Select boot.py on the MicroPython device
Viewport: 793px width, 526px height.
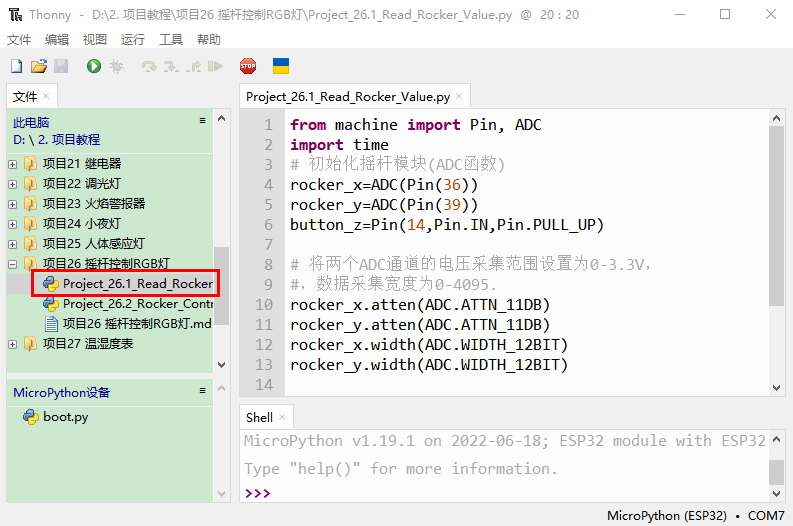click(x=65, y=417)
